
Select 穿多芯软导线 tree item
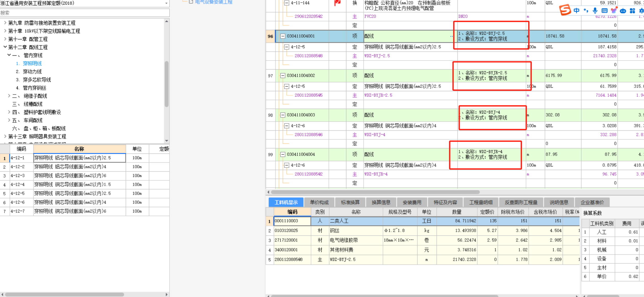[37, 80]
